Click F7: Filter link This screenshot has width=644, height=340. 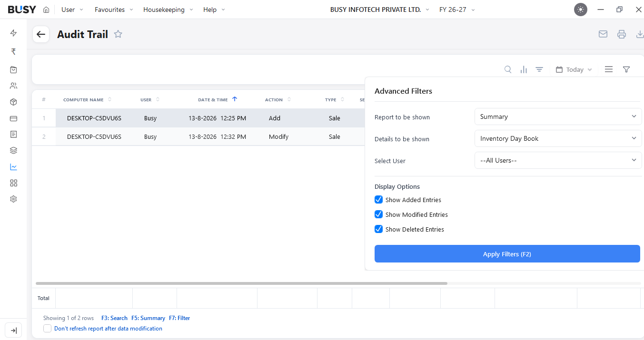(x=179, y=318)
